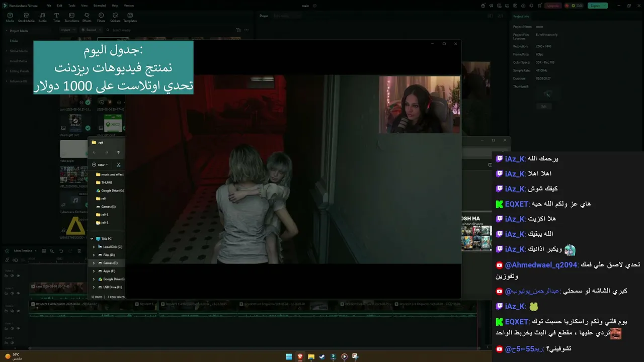Screen dimensions: 644x362
Task: Select Folder in the media sidebar
Action: pyautogui.click(x=14, y=41)
